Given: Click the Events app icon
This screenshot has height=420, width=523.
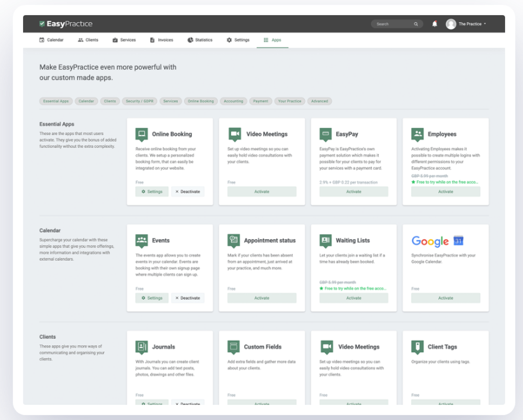Looking at the screenshot, I should point(141,240).
